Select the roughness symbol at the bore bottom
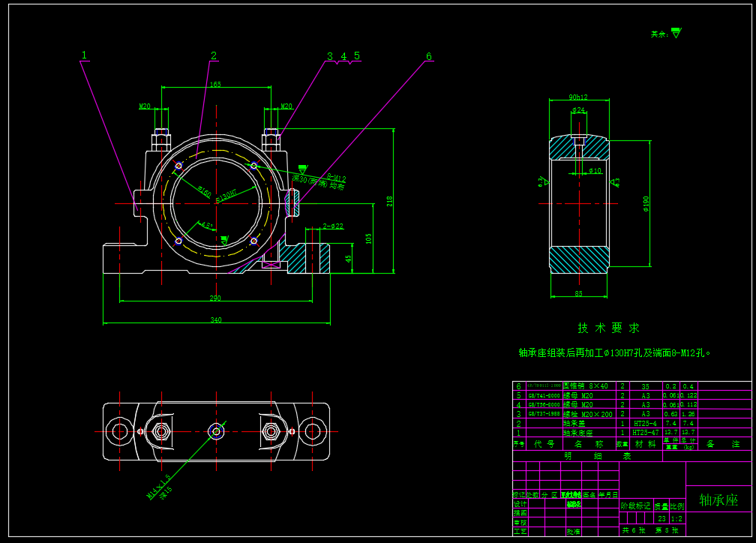This screenshot has width=756, height=543. (223, 239)
